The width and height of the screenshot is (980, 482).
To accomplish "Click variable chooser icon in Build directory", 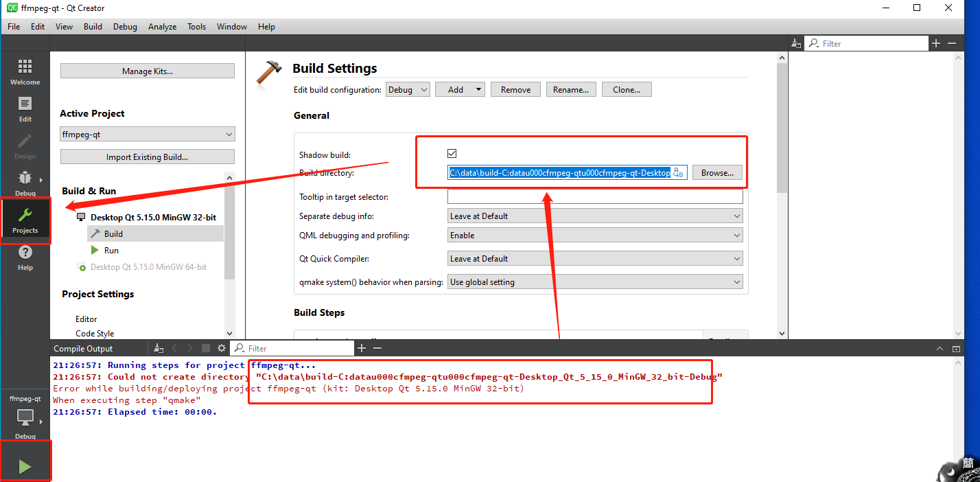I will 678,173.
